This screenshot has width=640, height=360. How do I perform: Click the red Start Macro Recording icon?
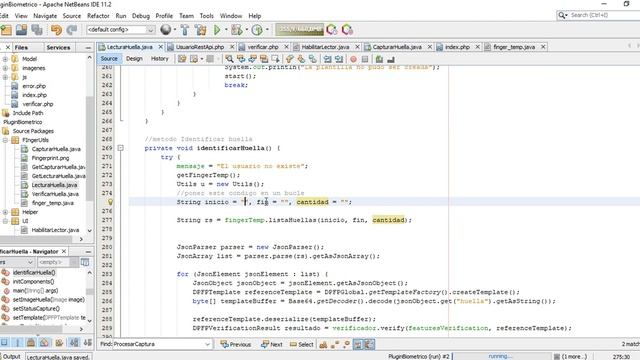coord(353,59)
